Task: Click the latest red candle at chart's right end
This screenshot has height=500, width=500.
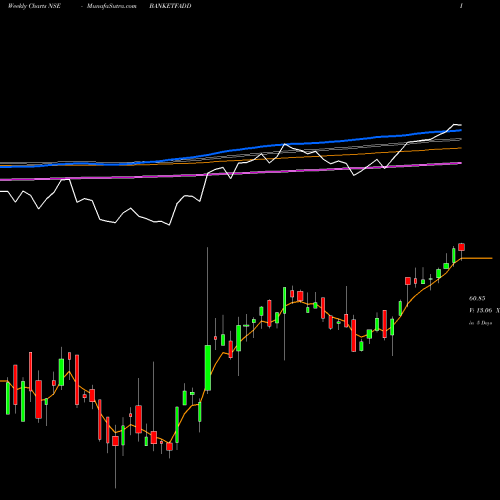Action: tap(461, 247)
